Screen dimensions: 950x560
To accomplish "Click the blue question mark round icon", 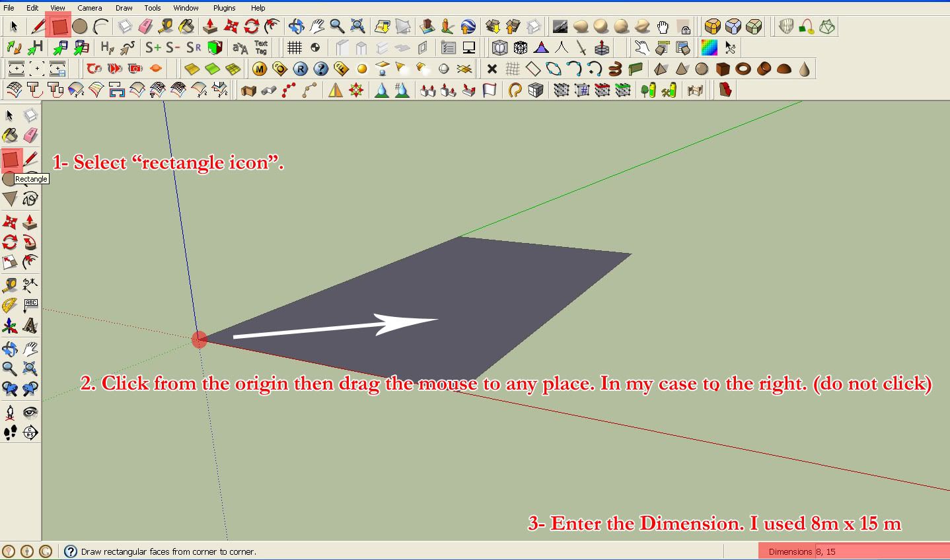I will click(x=321, y=69).
